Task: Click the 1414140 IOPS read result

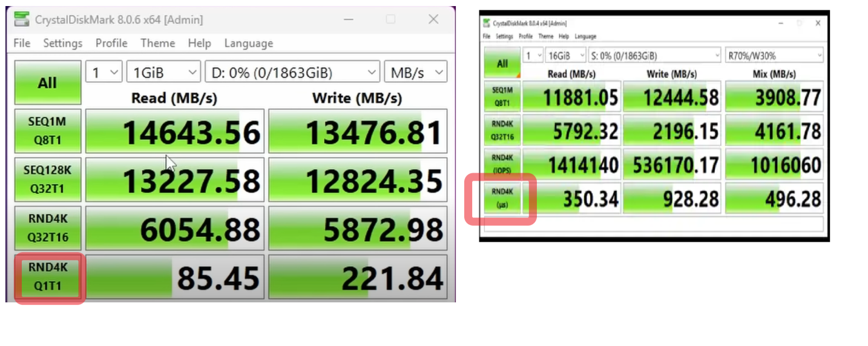Action: pyautogui.click(x=571, y=164)
